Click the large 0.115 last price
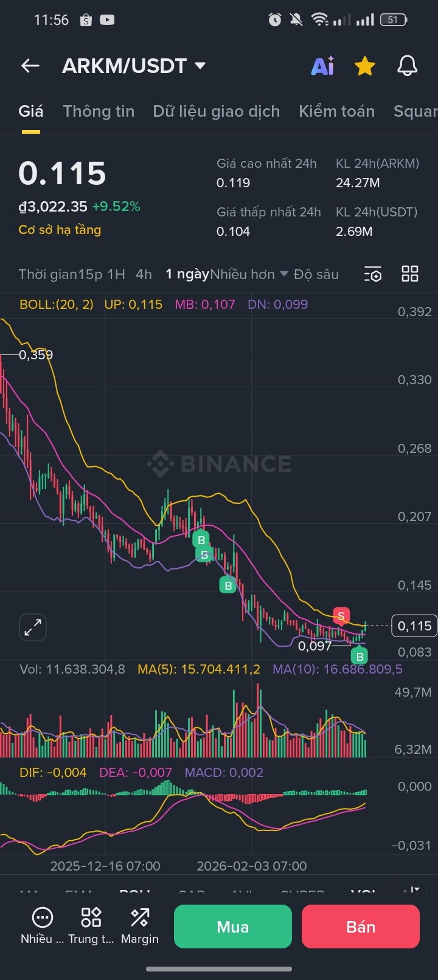438x980 pixels. tap(62, 173)
